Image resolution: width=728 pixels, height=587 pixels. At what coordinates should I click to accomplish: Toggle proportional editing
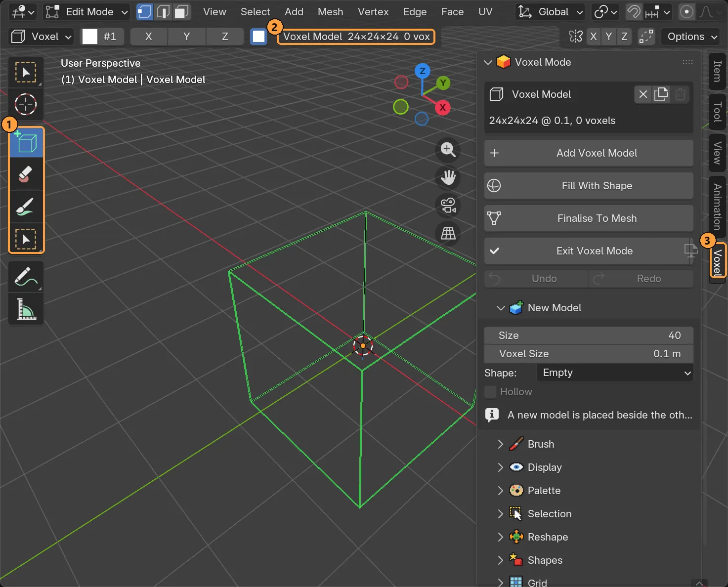tap(686, 12)
